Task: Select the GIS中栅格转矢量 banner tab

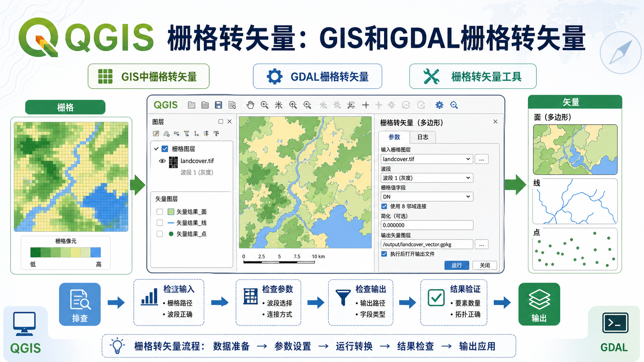Action: [x=148, y=76]
